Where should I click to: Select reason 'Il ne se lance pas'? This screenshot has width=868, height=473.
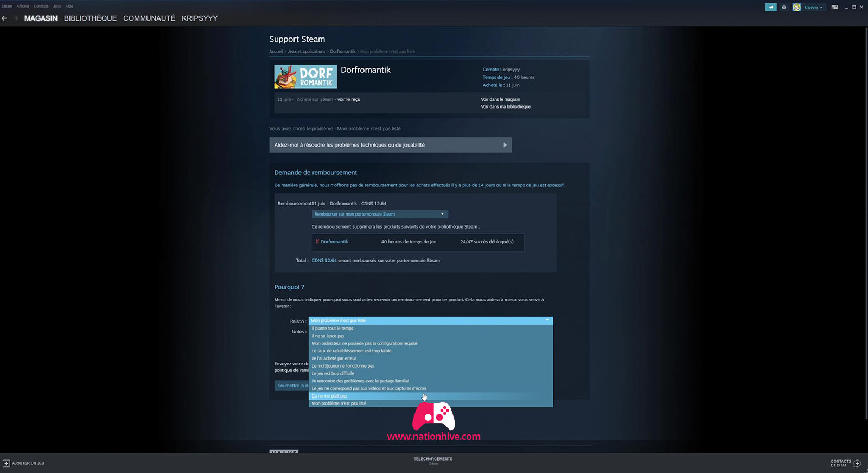click(x=431, y=336)
